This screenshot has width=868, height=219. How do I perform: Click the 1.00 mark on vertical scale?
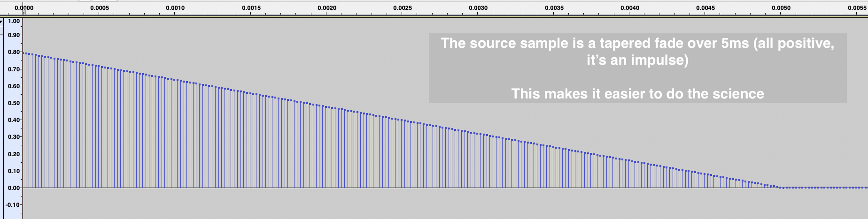(x=14, y=21)
